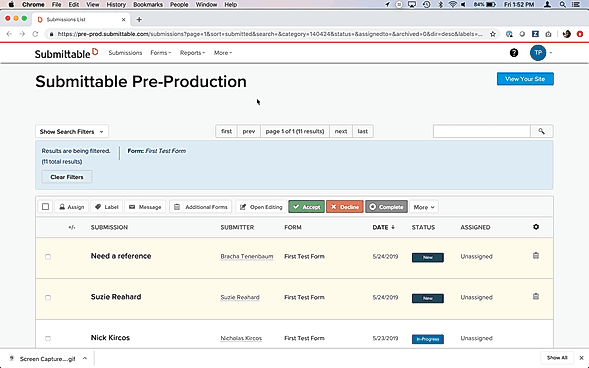Screen dimensions: 589x368
Task: Click the red Decline button
Action: [345, 207]
